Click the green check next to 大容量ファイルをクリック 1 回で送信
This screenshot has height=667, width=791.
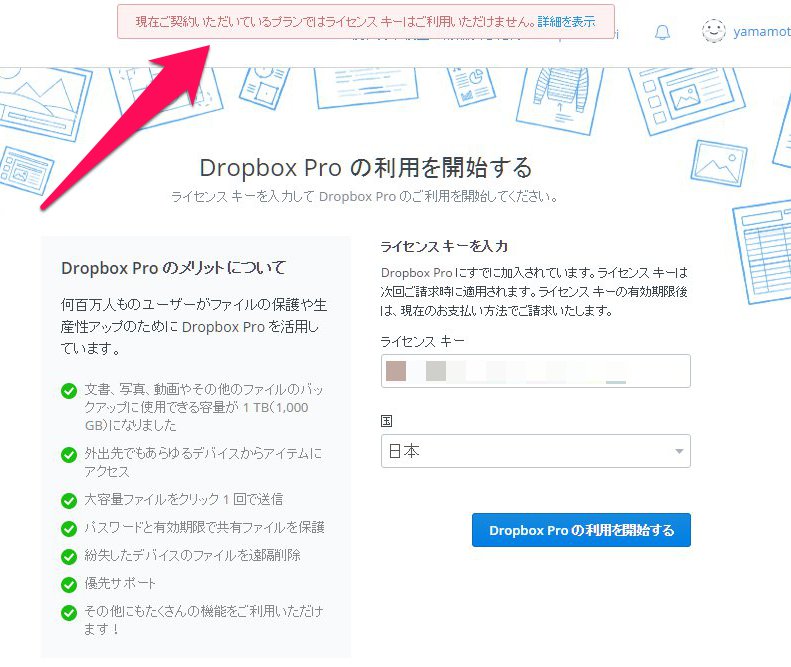coord(69,501)
